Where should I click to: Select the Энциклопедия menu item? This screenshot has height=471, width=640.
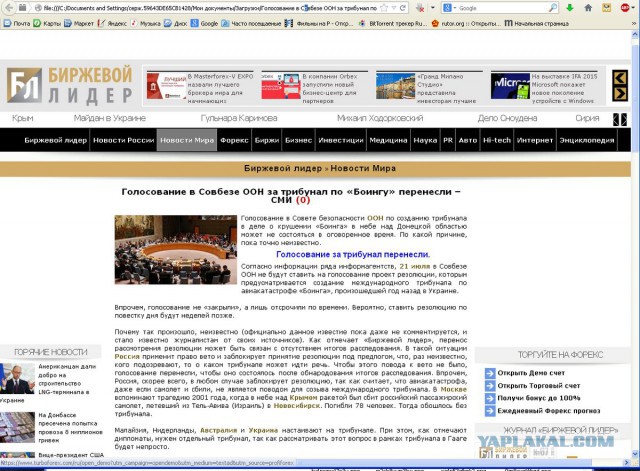tap(587, 140)
